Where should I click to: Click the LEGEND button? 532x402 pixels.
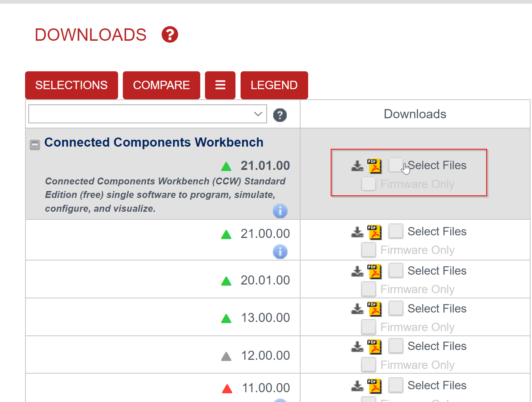tap(274, 85)
